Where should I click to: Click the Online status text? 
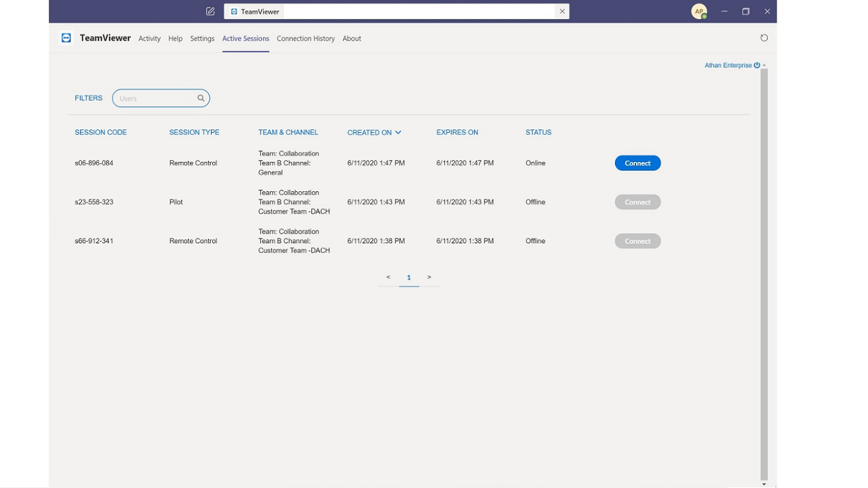click(535, 163)
